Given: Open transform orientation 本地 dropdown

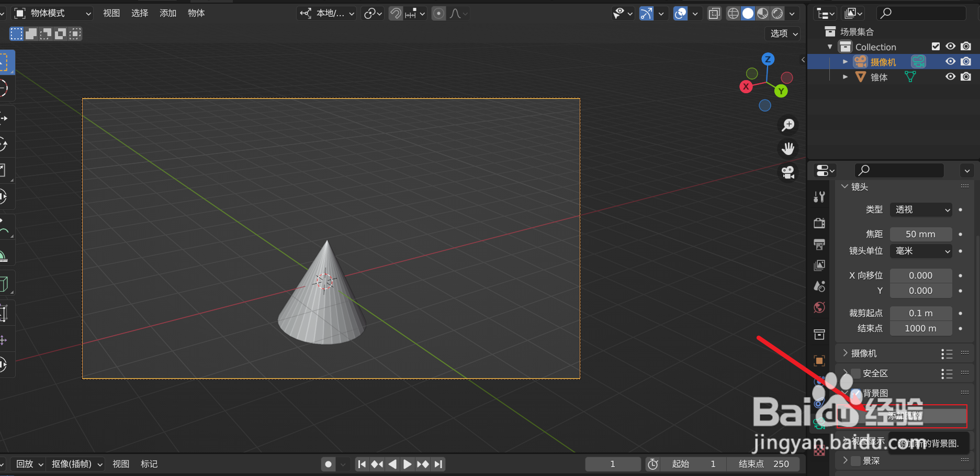Looking at the screenshot, I should pyautogui.click(x=327, y=14).
